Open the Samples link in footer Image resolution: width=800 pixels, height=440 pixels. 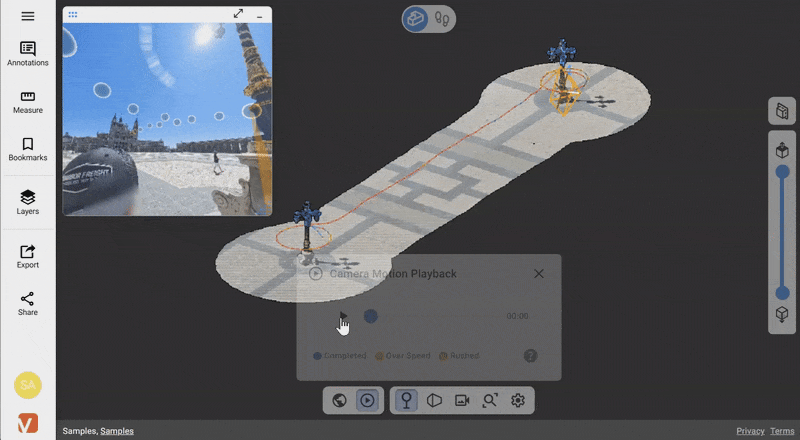tap(117, 431)
